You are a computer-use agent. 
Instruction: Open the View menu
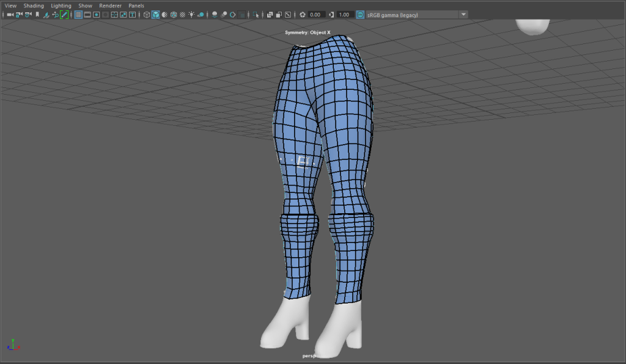click(10, 5)
